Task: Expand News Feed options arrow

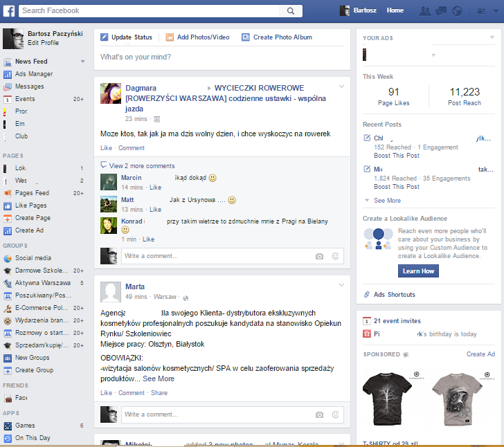Action: 82,62
